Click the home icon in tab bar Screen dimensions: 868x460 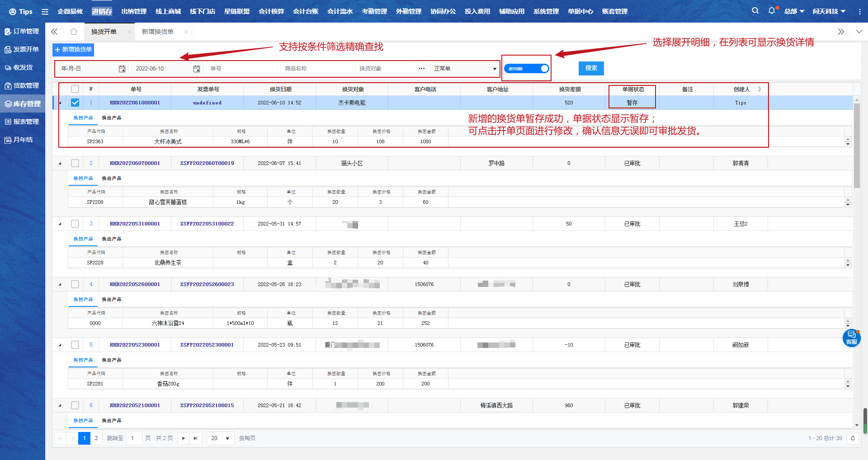coord(74,32)
